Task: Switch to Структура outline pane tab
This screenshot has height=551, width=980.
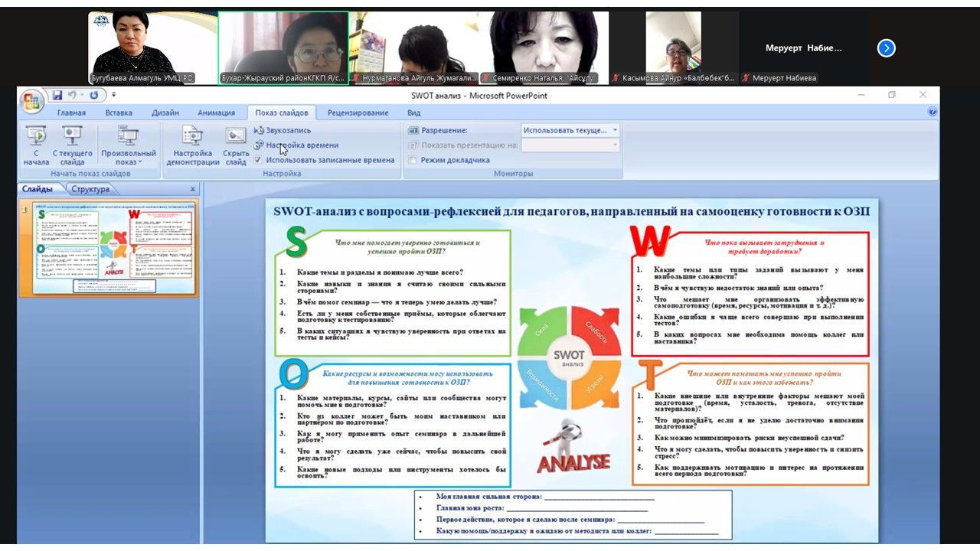Action: [90, 189]
